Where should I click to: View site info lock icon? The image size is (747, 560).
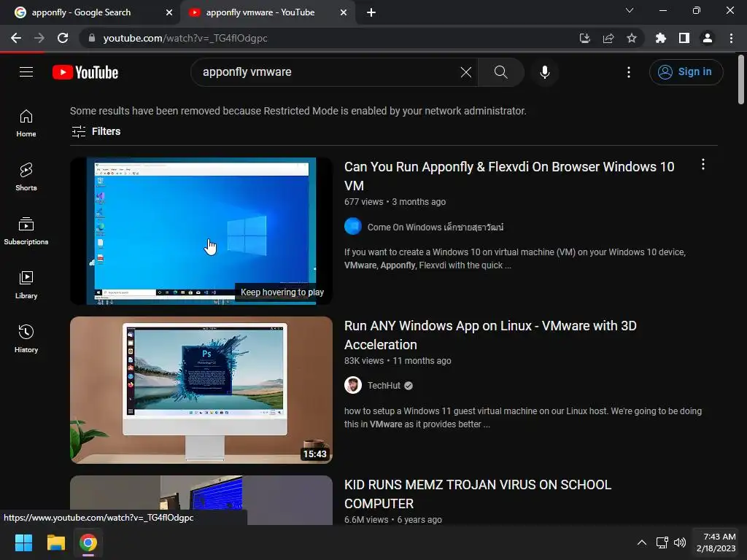(x=92, y=38)
